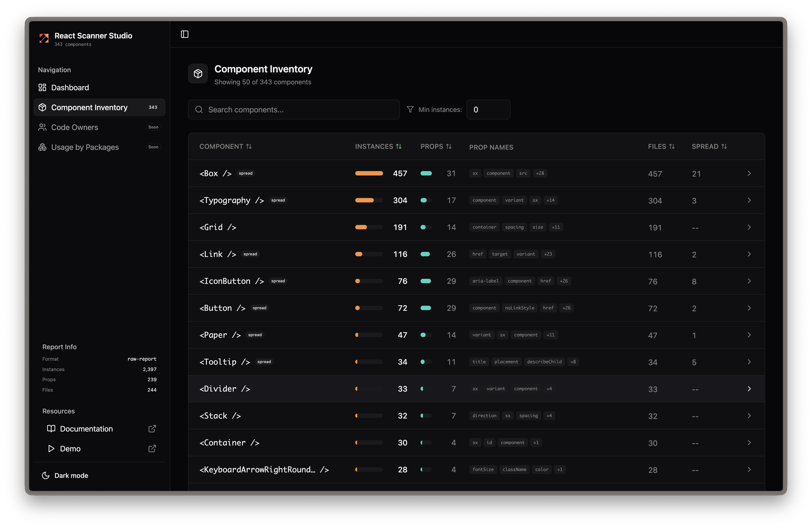Expand details for the Typography component row
The height and width of the screenshot is (528, 812).
tap(749, 200)
